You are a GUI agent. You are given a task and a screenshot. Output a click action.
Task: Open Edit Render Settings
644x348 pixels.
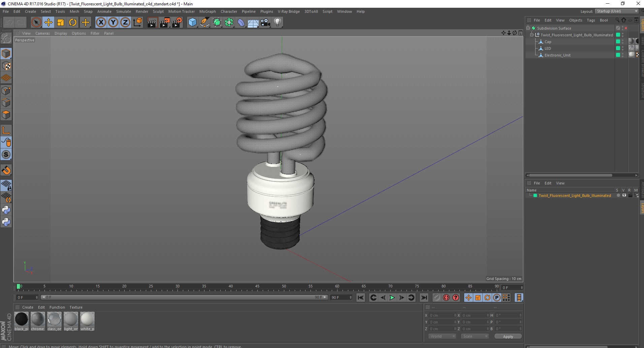pyautogui.click(x=177, y=23)
